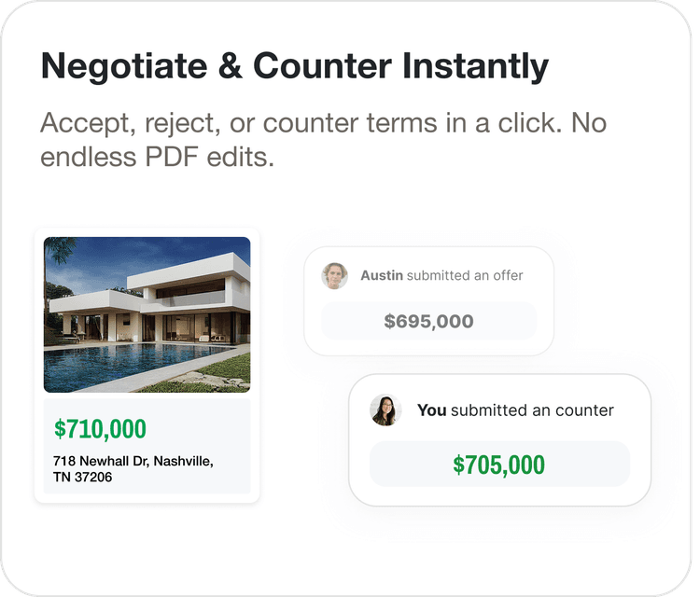Open the modern house listing photo
This screenshot has width=700, height=597.
click(x=147, y=314)
